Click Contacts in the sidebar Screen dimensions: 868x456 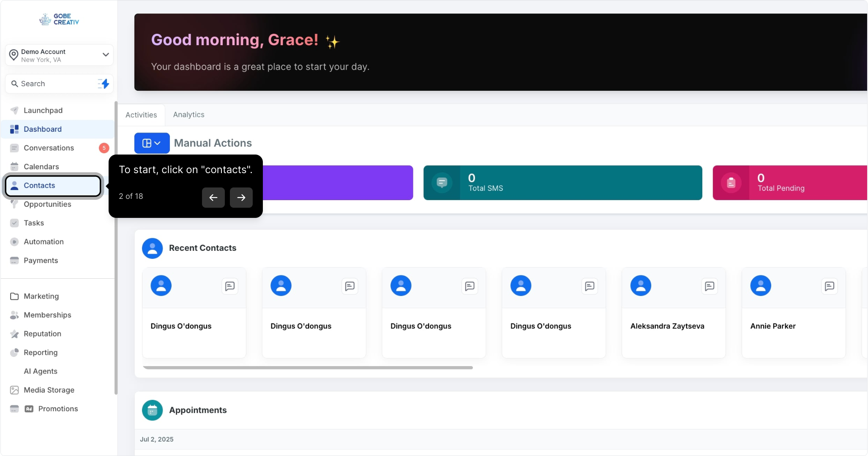point(39,185)
